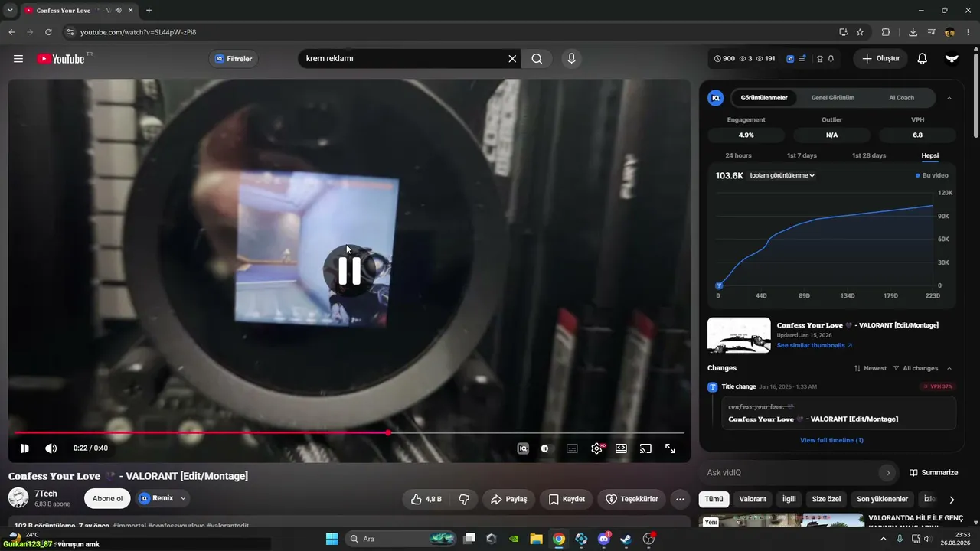This screenshot has width=980, height=551.
Task: Open View full timeline link
Action: click(x=831, y=440)
